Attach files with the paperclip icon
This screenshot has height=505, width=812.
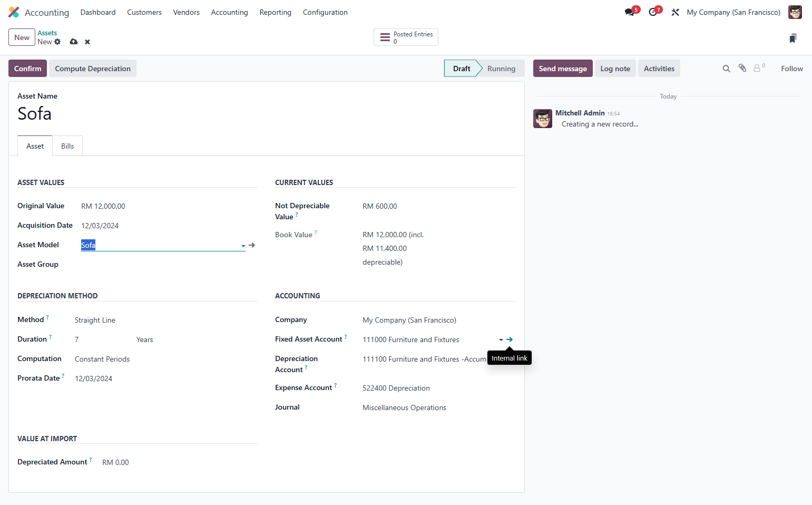point(742,68)
